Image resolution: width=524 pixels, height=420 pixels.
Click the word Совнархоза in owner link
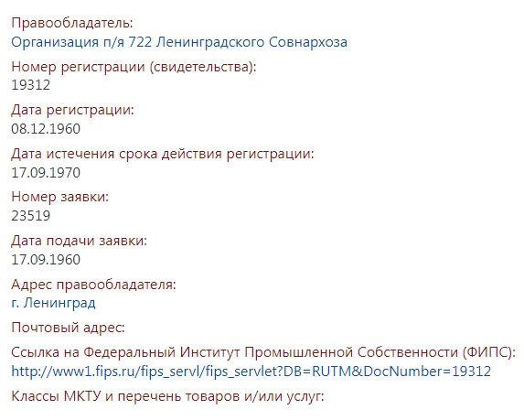pos(308,42)
